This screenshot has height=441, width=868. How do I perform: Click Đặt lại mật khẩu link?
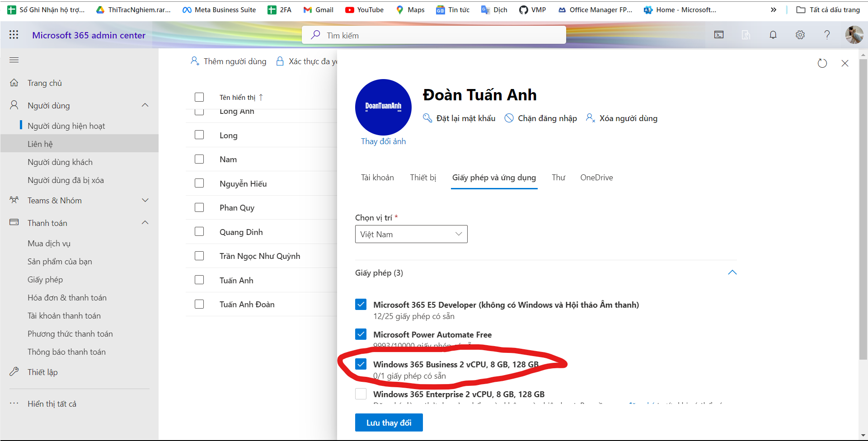click(x=465, y=118)
